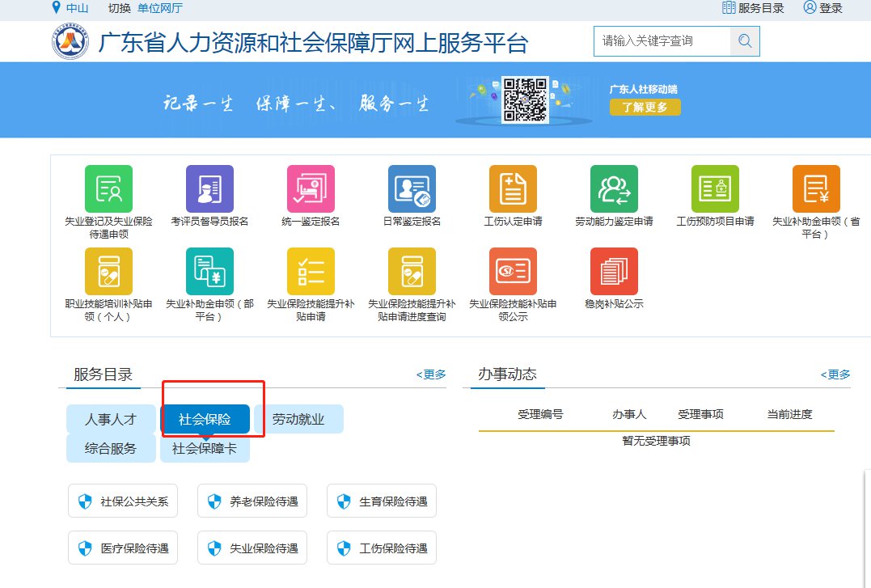Select the 社会保障卡 tab
Screen dimensions: 871x588
click(205, 449)
